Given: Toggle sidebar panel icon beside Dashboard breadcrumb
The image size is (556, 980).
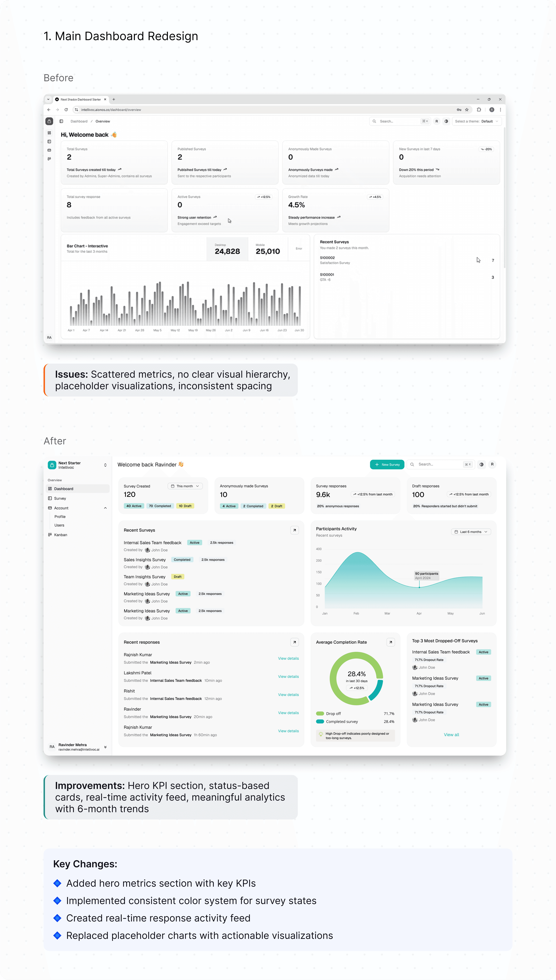Looking at the screenshot, I should coord(61,121).
